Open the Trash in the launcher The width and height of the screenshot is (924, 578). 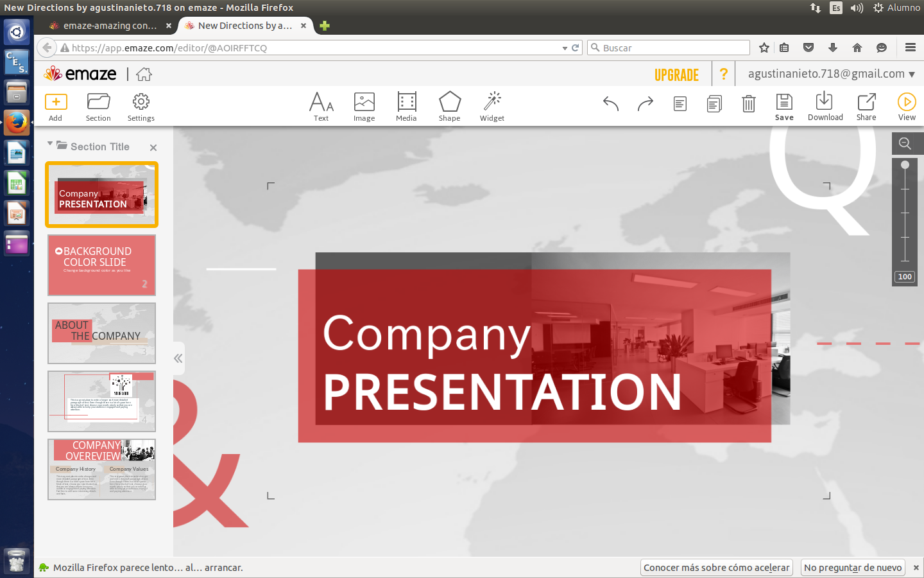coord(17,562)
